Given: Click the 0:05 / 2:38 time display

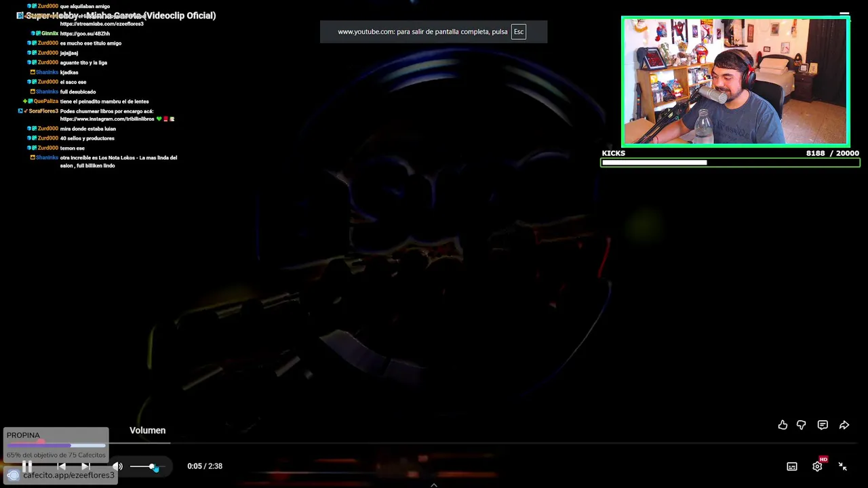Looking at the screenshot, I should (205, 466).
